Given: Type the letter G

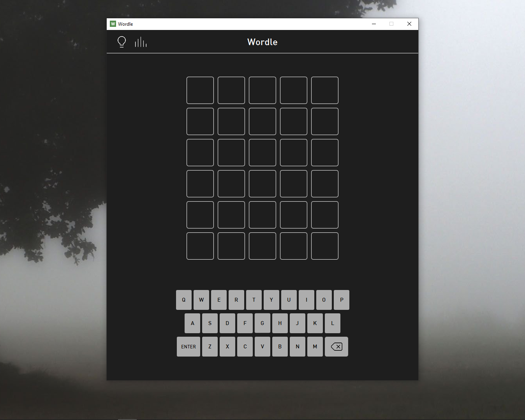Looking at the screenshot, I should click(x=262, y=323).
